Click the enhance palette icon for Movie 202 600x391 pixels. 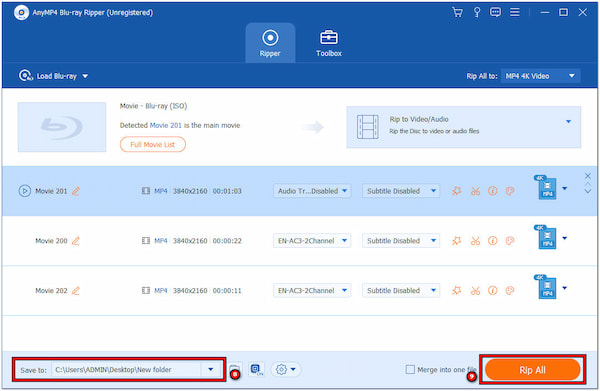[x=510, y=290]
